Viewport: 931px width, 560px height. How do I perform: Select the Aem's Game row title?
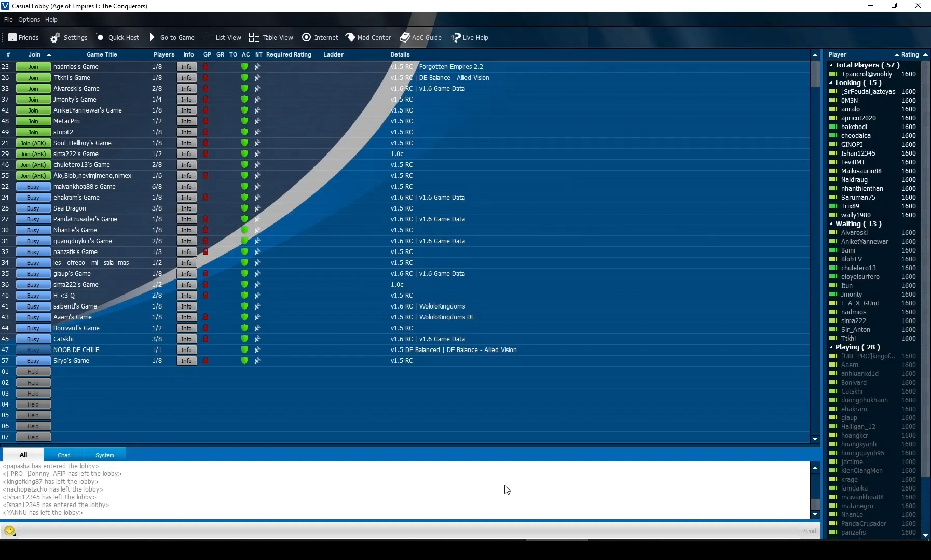click(72, 317)
